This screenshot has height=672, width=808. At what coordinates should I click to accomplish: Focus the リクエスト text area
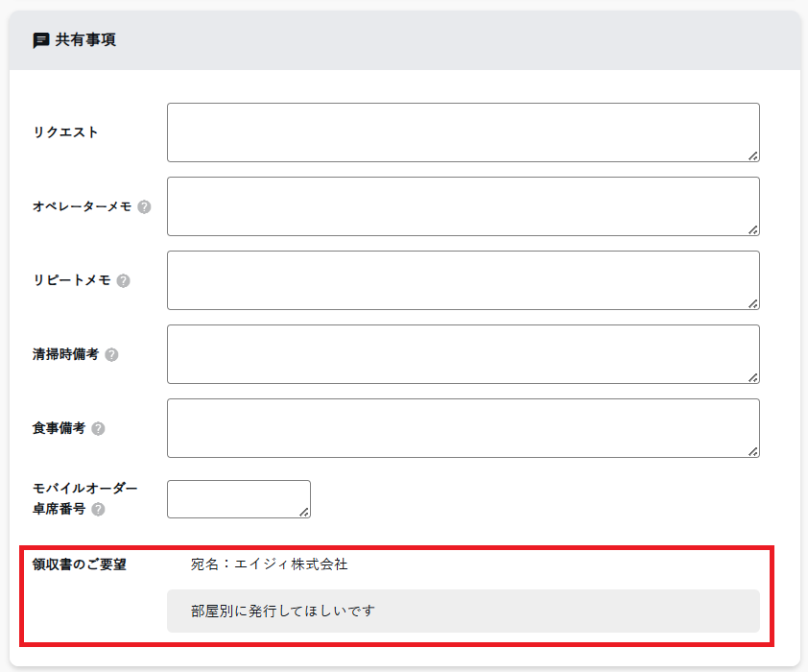pos(463,132)
